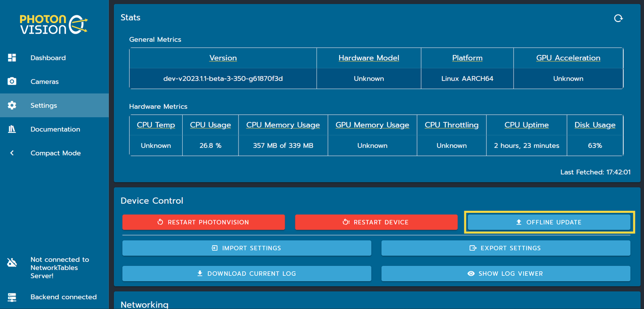Click the 26.8 % CPU usage value
The width and height of the screenshot is (644, 309).
[210, 145]
